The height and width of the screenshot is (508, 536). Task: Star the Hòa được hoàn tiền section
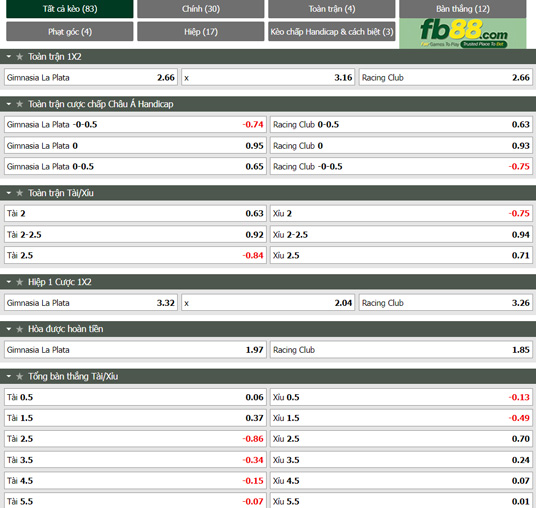(x=19, y=329)
